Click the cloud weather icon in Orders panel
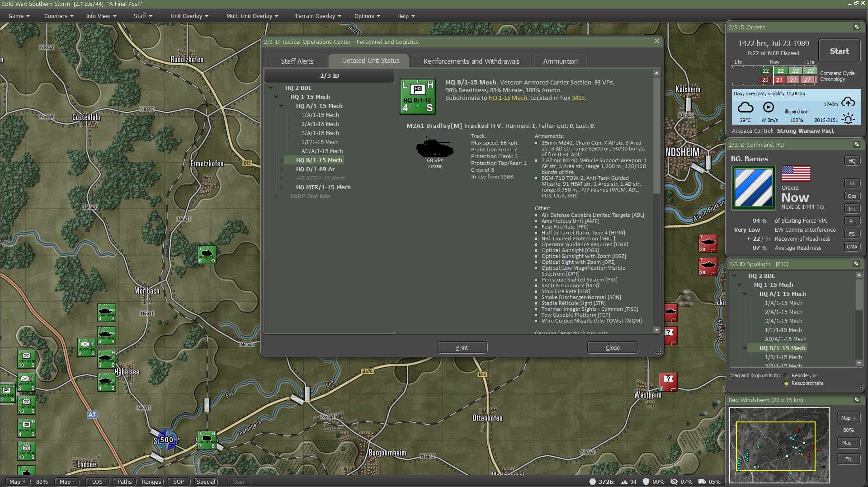The width and height of the screenshot is (868, 487). point(745,108)
